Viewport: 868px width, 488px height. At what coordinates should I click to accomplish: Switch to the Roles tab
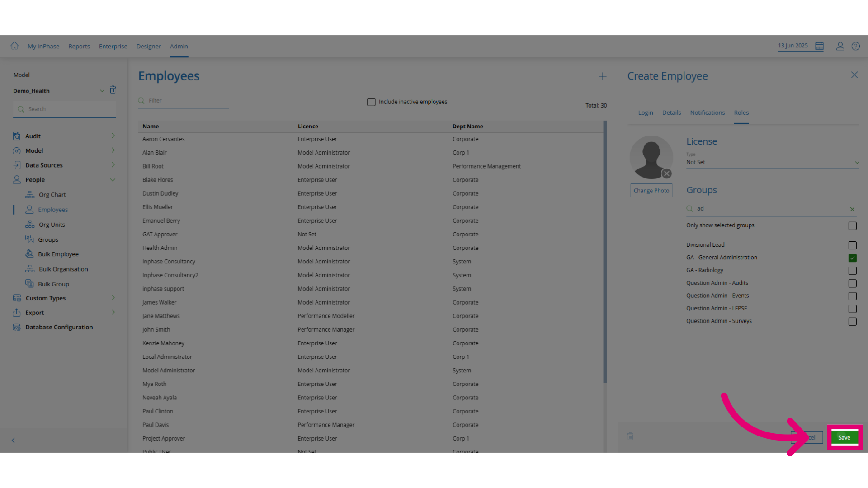(741, 113)
